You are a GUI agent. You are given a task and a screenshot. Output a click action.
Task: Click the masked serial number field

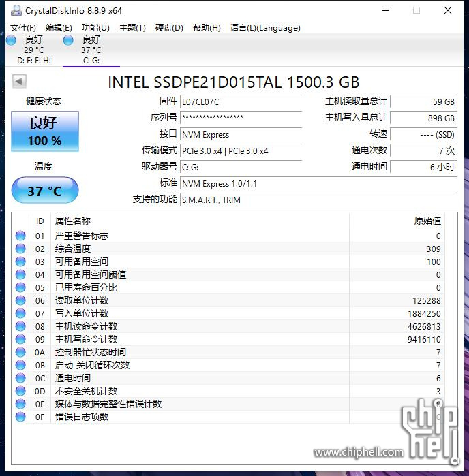[x=241, y=118]
